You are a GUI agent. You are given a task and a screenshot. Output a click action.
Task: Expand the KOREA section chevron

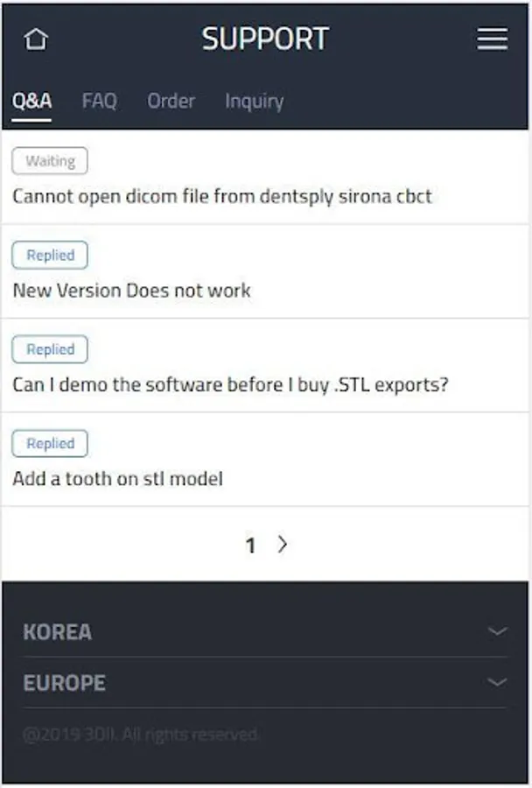(497, 630)
